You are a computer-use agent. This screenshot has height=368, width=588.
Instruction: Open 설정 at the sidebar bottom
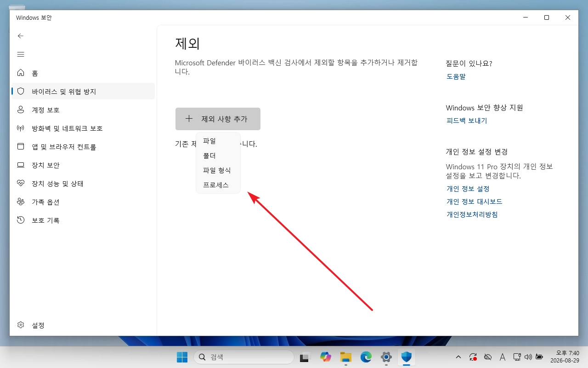pos(83,325)
